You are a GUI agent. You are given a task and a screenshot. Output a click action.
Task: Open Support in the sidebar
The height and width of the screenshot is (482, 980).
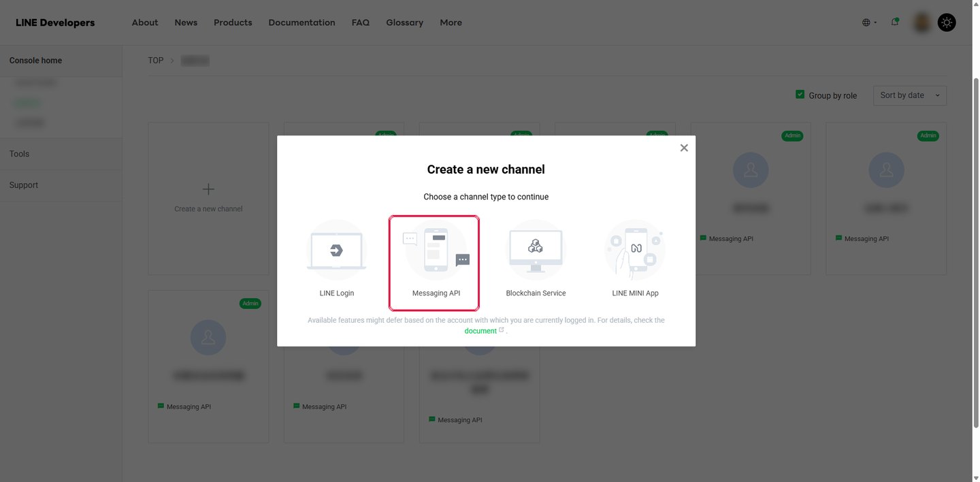(24, 185)
